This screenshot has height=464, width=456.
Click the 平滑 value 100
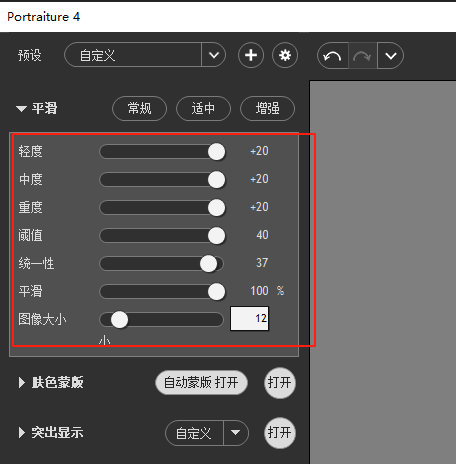coord(259,291)
